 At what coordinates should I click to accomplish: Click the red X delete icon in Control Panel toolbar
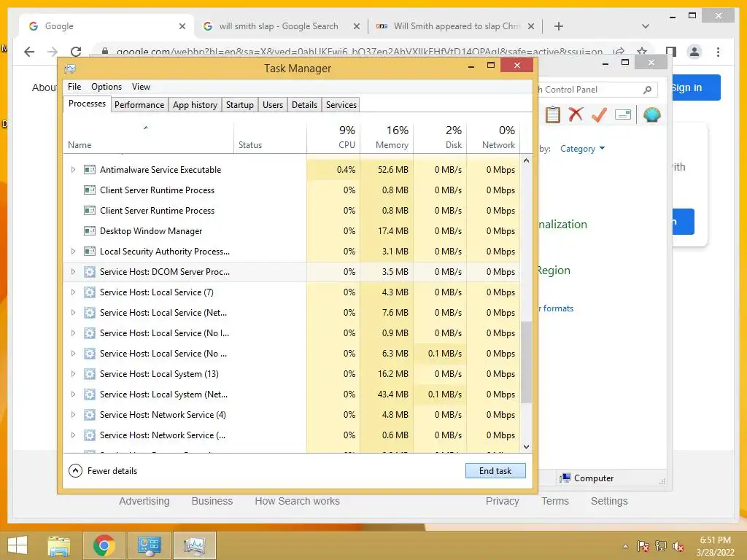pos(576,114)
